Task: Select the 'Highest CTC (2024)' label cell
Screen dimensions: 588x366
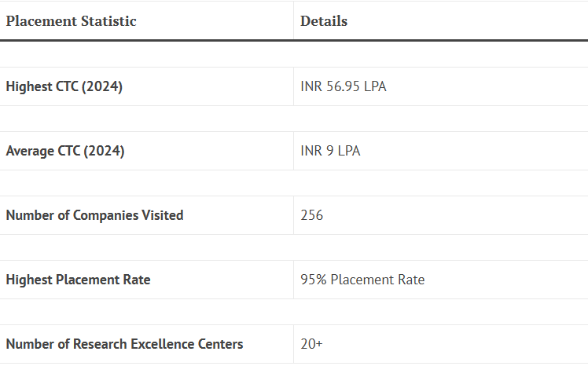Action: [64, 86]
